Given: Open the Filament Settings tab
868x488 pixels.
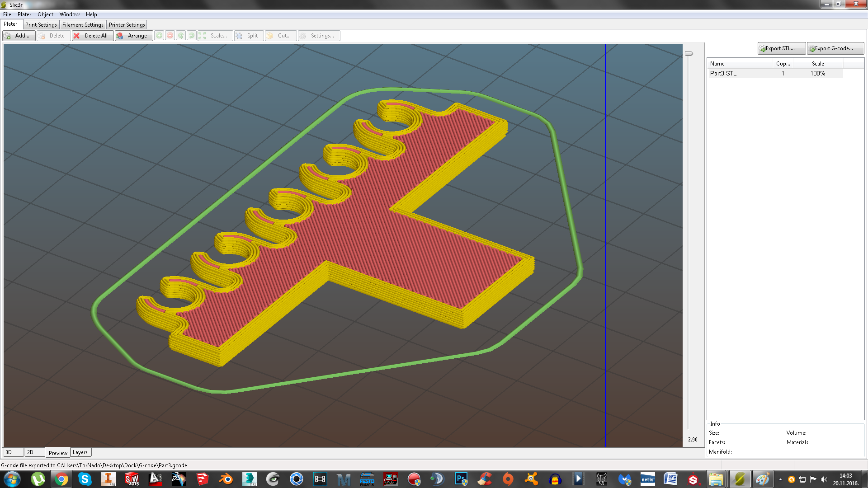Looking at the screenshot, I should click(83, 25).
